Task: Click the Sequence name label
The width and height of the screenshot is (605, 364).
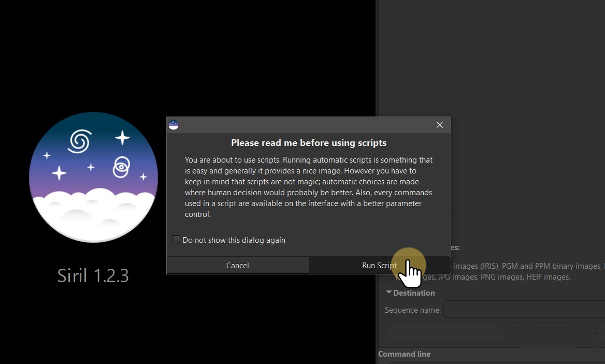Action: 412,310
